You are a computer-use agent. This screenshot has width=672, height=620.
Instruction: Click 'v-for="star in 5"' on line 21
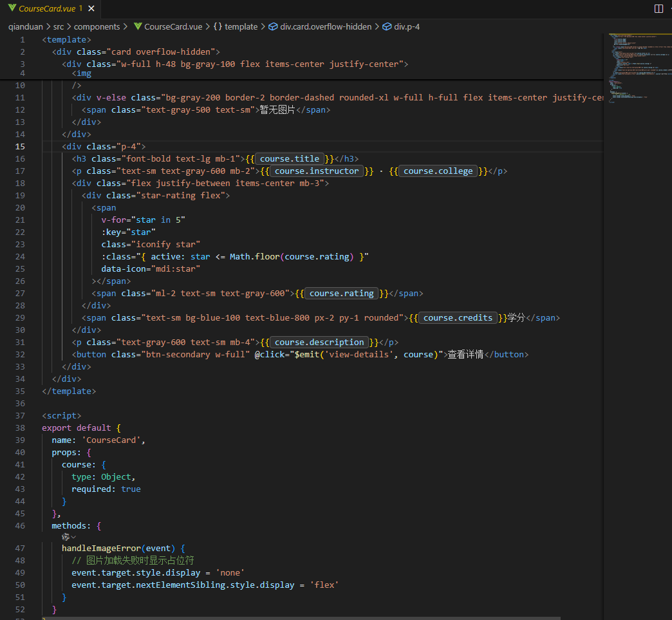pyautogui.click(x=143, y=220)
